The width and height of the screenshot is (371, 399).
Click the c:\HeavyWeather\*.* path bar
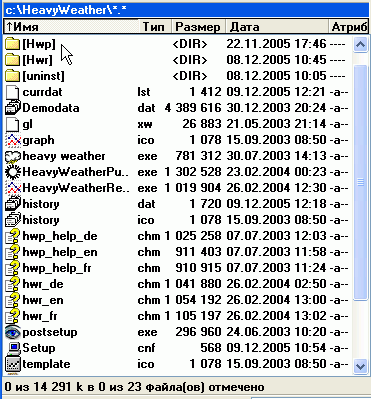[186, 10]
